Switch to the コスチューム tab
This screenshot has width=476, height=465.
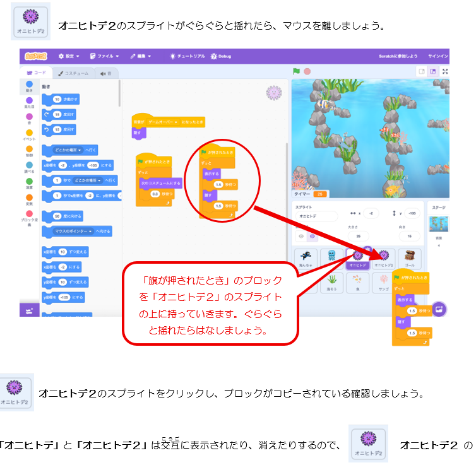click(73, 73)
